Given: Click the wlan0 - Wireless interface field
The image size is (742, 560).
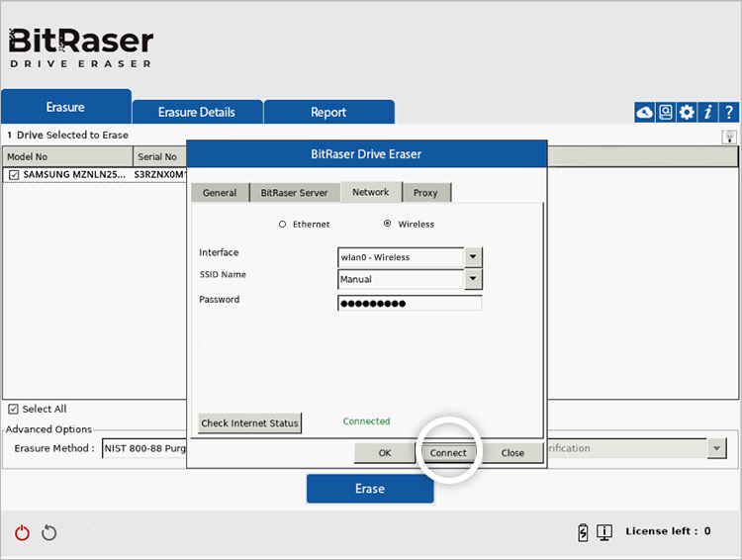Looking at the screenshot, I should (401, 257).
